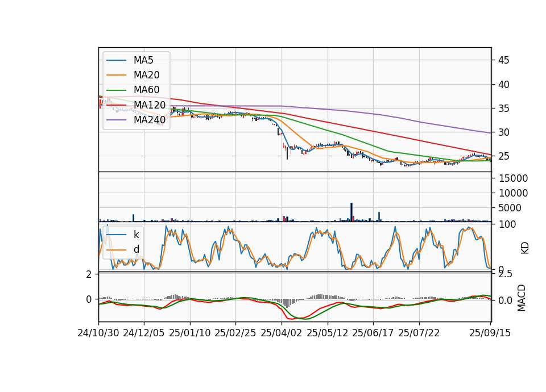Click the 40 price axis tick
The height and width of the screenshot is (392, 546).
[503, 85]
